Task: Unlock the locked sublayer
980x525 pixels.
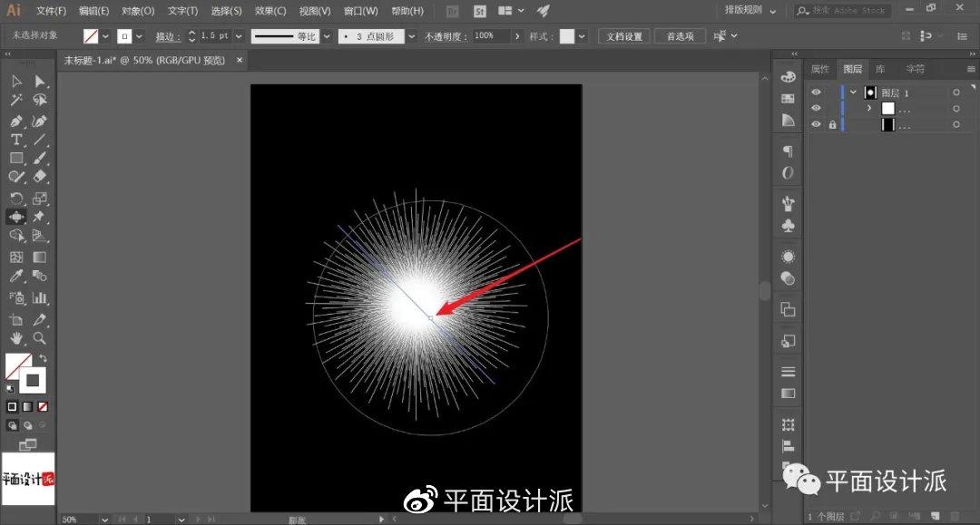Action: coord(832,124)
